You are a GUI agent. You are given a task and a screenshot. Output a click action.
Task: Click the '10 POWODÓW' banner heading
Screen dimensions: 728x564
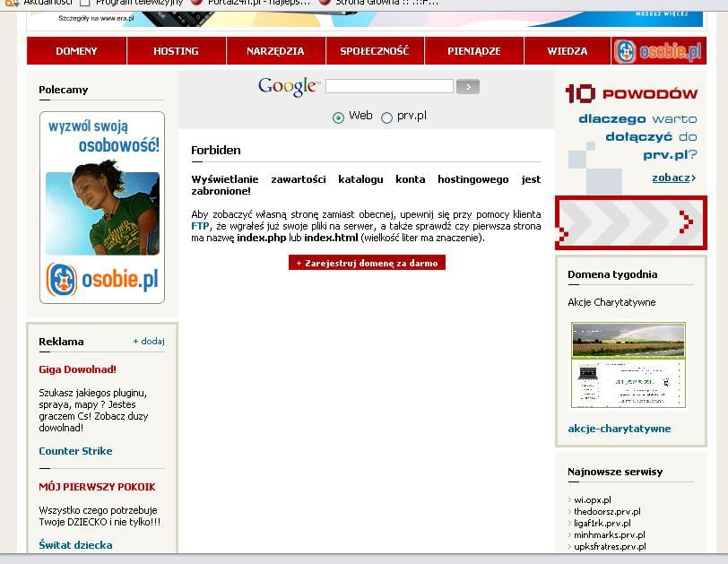[x=631, y=94]
